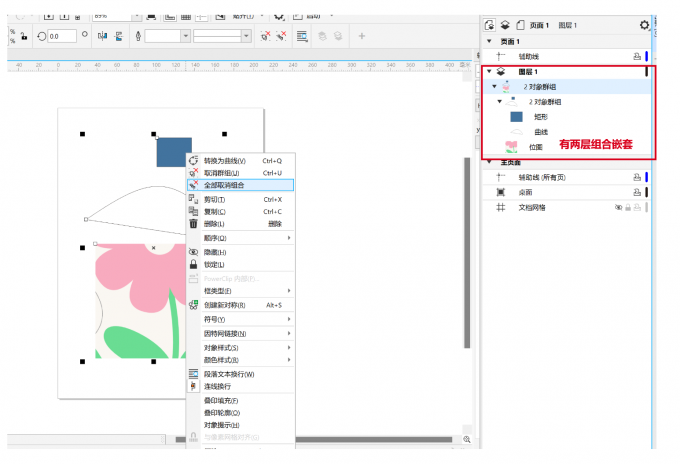Click the blue color bar of 辅助线 layer
Screen dimensions: 680x464
coord(646,56)
